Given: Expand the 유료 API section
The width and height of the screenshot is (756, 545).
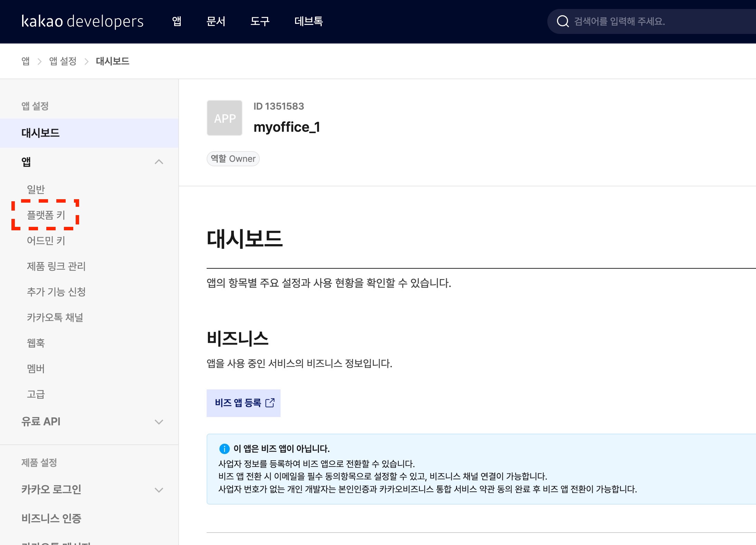Looking at the screenshot, I should point(159,422).
